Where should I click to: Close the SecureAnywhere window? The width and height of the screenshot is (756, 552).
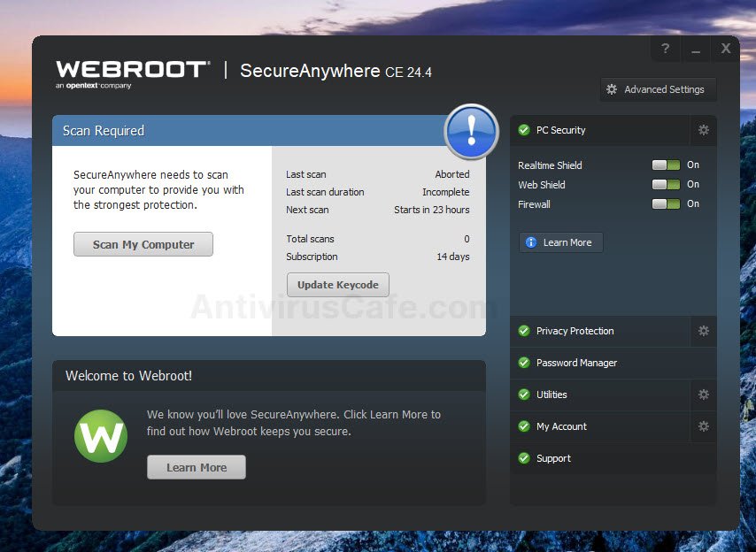pos(726,48)
